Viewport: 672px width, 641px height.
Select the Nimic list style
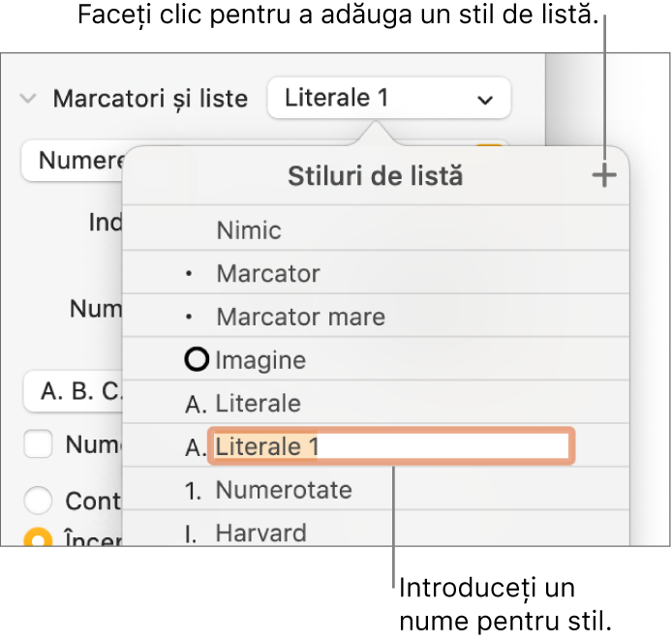click(376, 229)
